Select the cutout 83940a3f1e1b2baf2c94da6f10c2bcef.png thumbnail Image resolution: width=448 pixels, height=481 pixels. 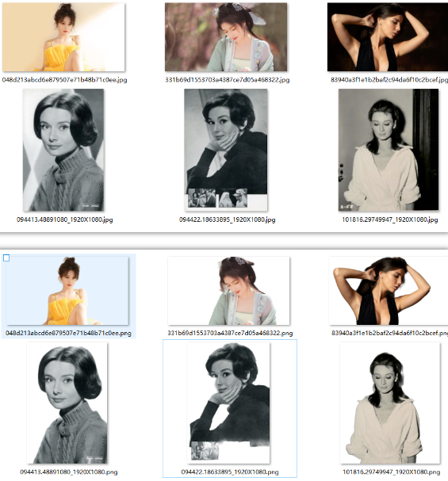pos(389,291)
